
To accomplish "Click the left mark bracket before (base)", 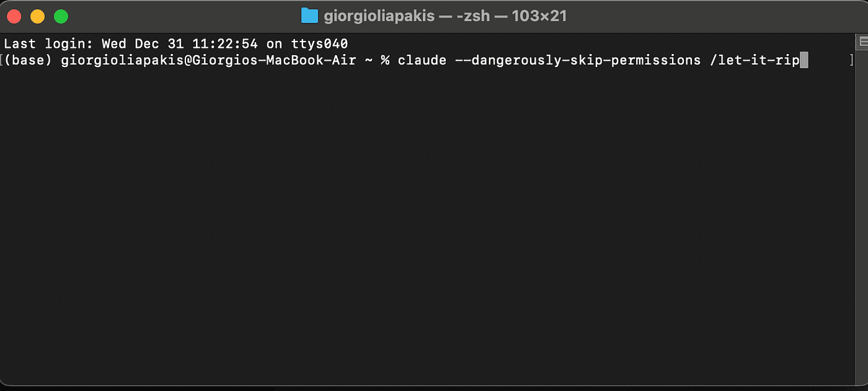I will click(x=2, y=60).
